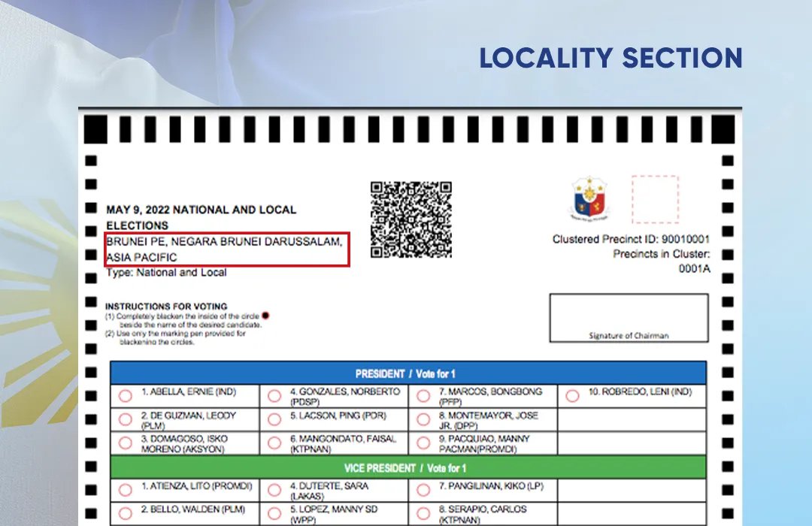Select the oval for 2. BELLO, WALDEN

[x=126, y=513]
